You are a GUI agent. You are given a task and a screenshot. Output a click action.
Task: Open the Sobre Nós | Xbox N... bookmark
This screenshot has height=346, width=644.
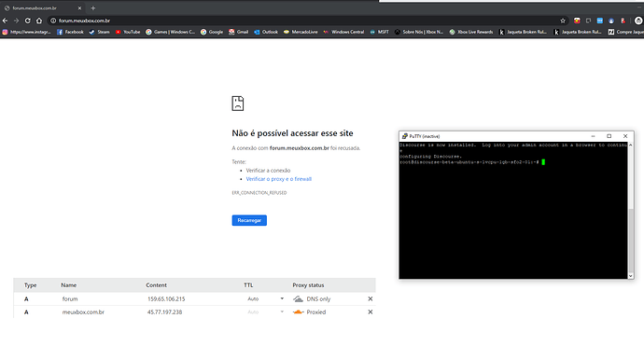tap(419, 32)
